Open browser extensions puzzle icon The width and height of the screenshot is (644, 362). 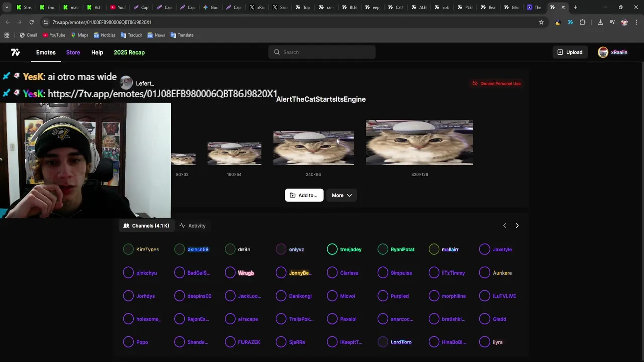(583, 22)
